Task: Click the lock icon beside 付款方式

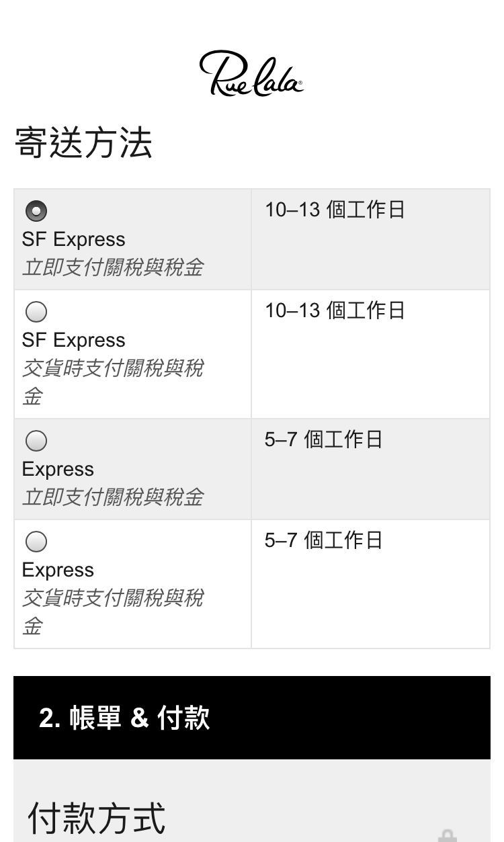Action: click(447, 835)
